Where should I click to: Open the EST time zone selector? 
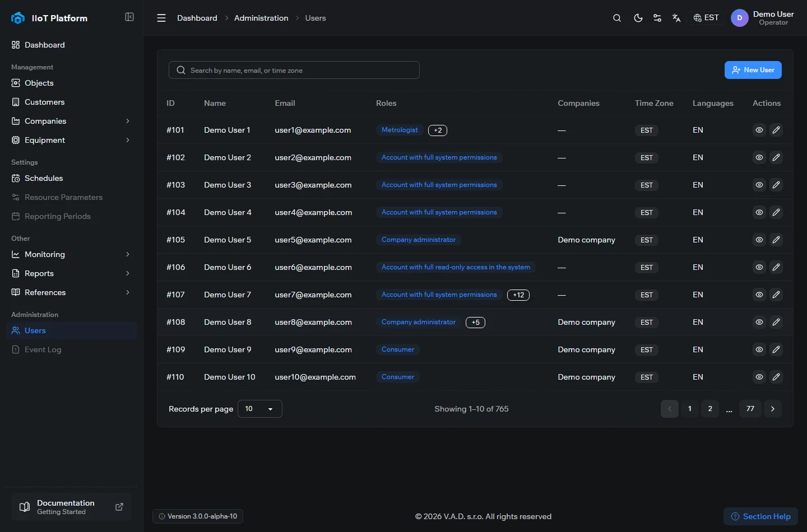706,18
